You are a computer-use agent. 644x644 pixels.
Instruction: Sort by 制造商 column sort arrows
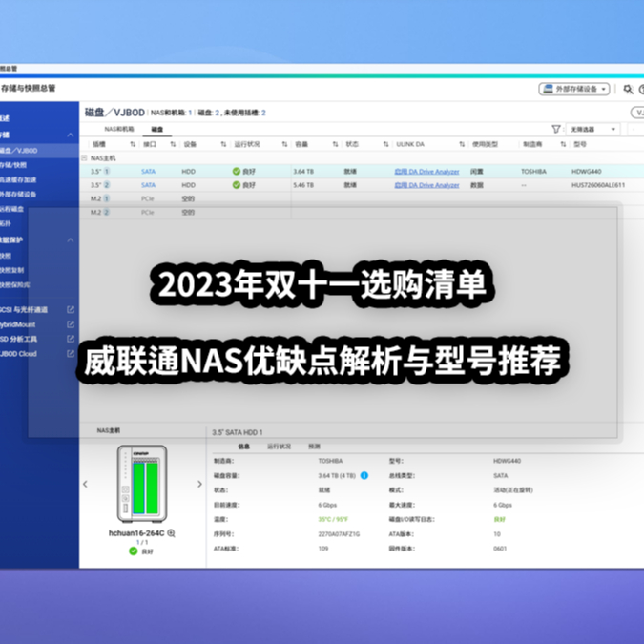pos(563,144)
